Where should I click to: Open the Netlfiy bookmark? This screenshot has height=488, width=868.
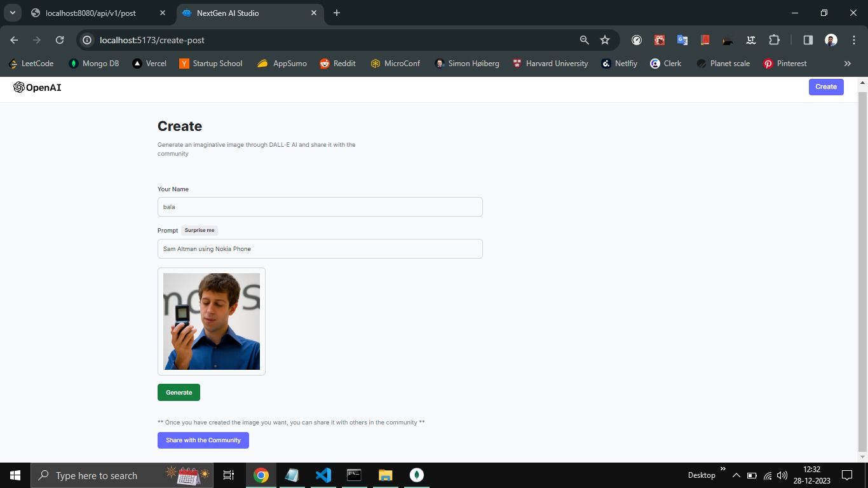point(620,64)
